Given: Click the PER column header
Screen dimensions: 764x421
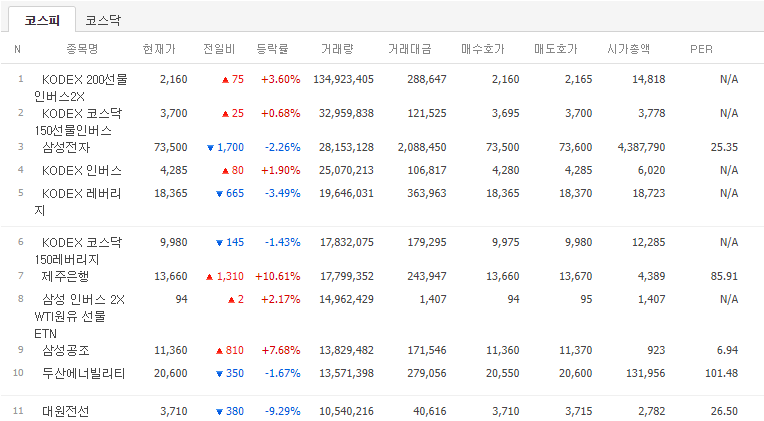Looking at the screenshot, I should click(701, 49).
